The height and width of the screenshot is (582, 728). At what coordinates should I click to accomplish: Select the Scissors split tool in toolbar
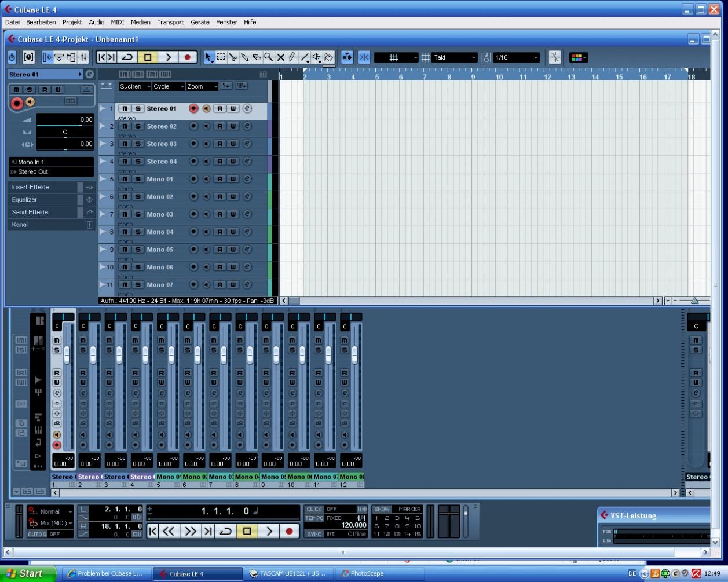(233, 57)
